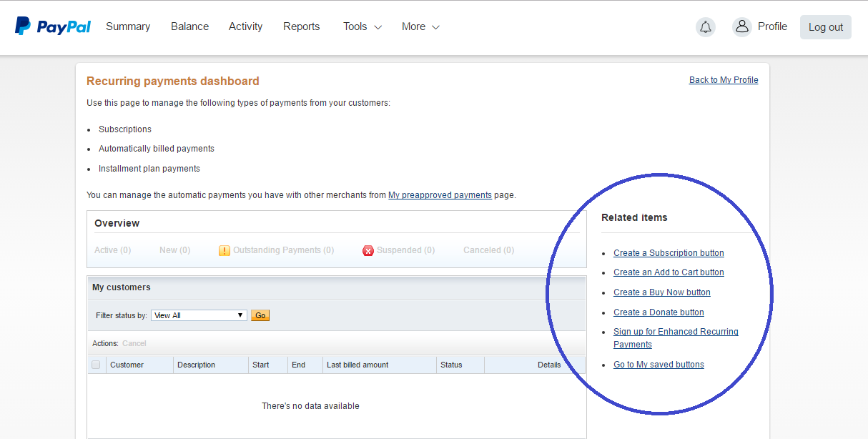Click Create a Subscription button link
The image size is (868, 439).
click(x=669, y=253)
